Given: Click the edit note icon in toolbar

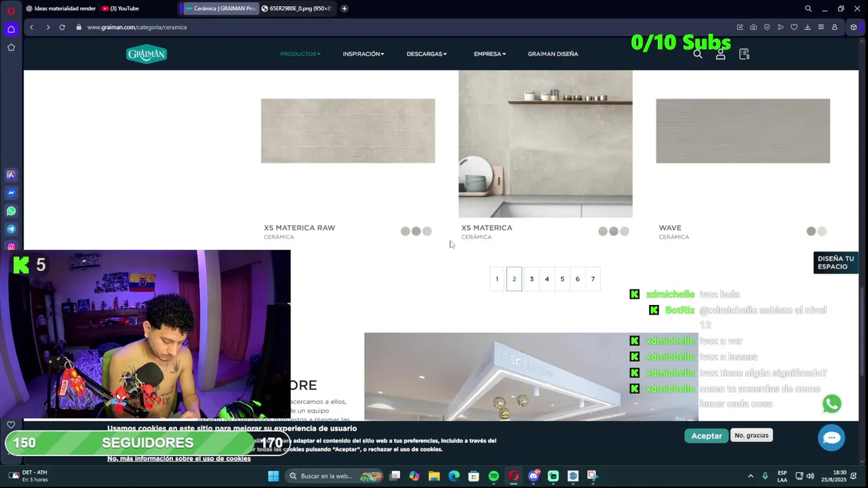Looking at the screenshot, I should pyautogui.click(x=740, y=27).
